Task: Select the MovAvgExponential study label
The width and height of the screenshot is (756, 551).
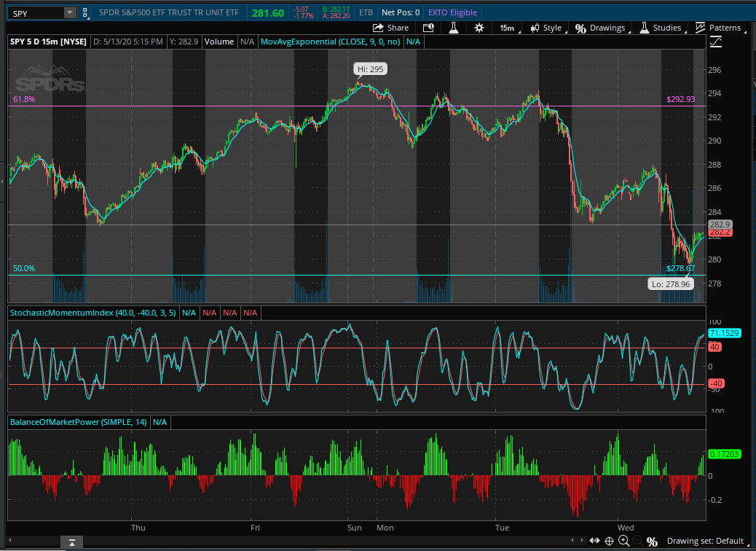Action: coord(330,42)
